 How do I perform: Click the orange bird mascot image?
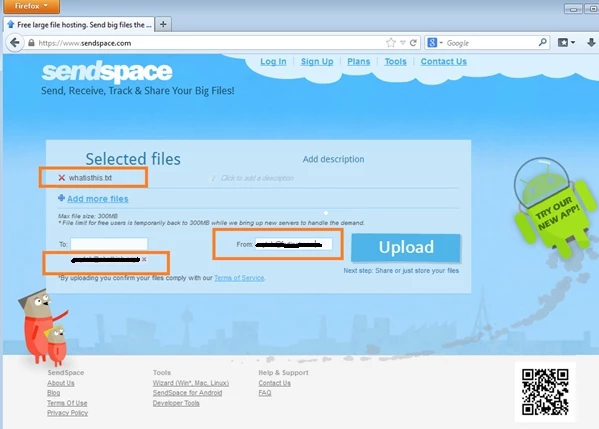pos(43,327)
